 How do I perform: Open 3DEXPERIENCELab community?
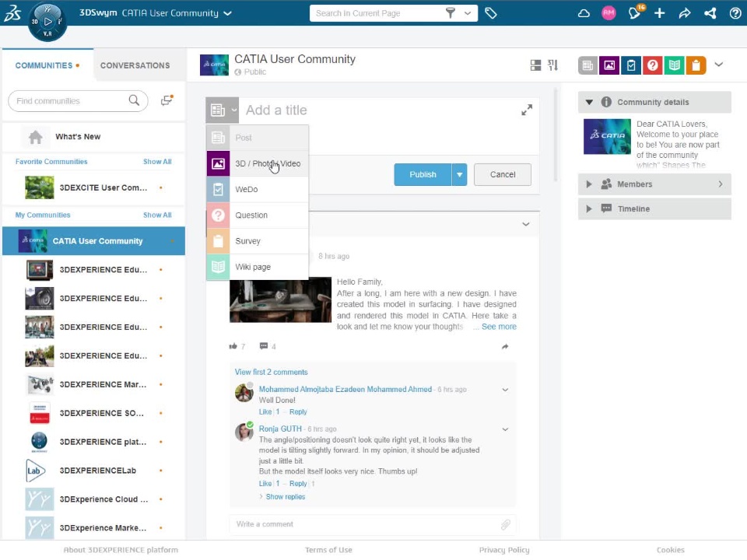(x=94, y=471)
